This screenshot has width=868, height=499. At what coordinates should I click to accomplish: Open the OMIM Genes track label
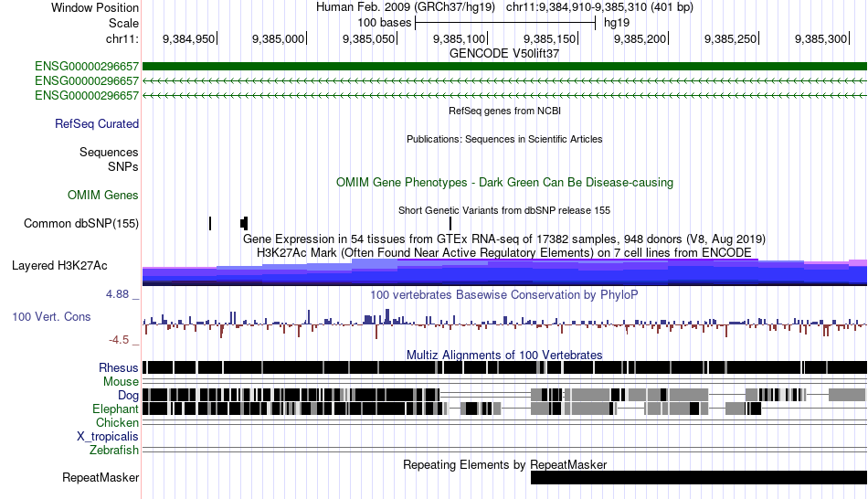[103, 195]
